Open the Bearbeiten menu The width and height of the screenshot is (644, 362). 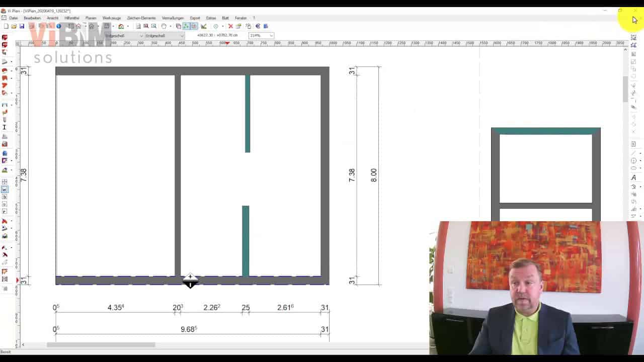click(x=32, y=18)
